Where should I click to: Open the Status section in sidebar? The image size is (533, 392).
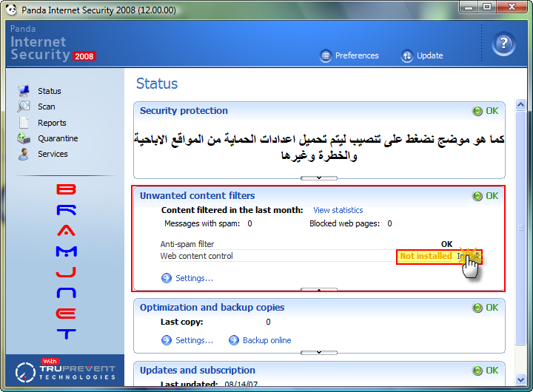pos(50,91)
